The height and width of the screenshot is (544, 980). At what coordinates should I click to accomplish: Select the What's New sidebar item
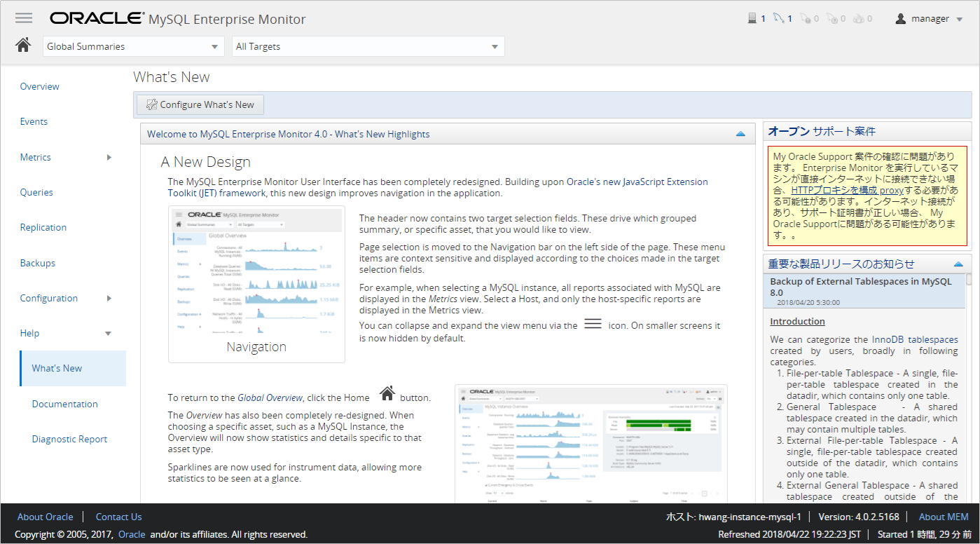tap(73, 369)
